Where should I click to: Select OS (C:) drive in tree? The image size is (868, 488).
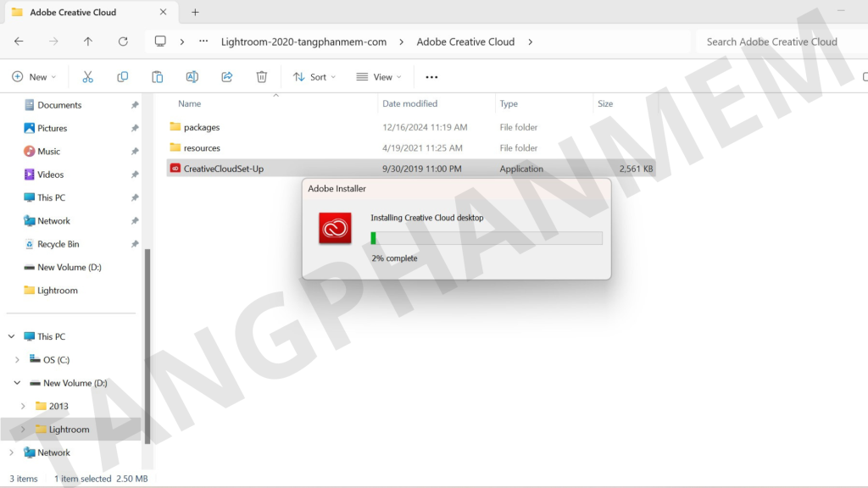point(57,359)
